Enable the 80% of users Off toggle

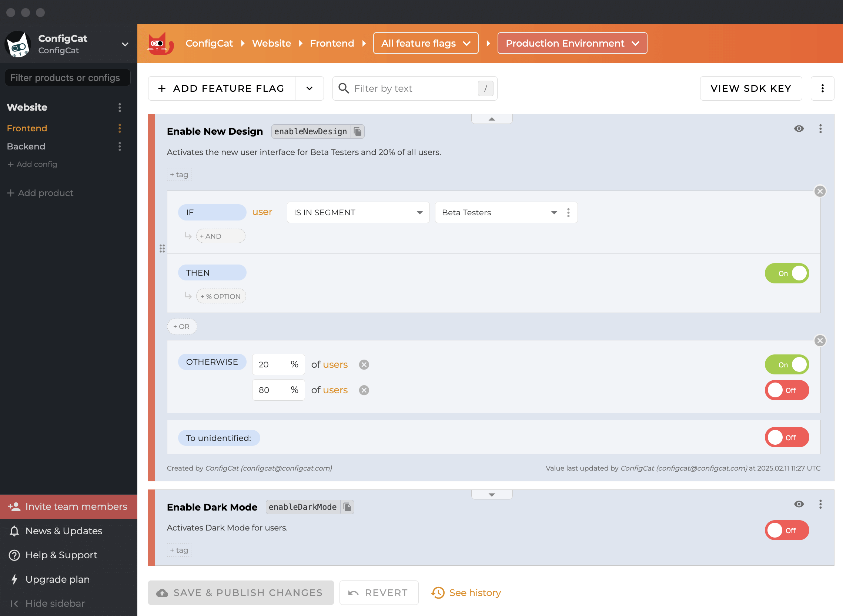tap(787, 390)
